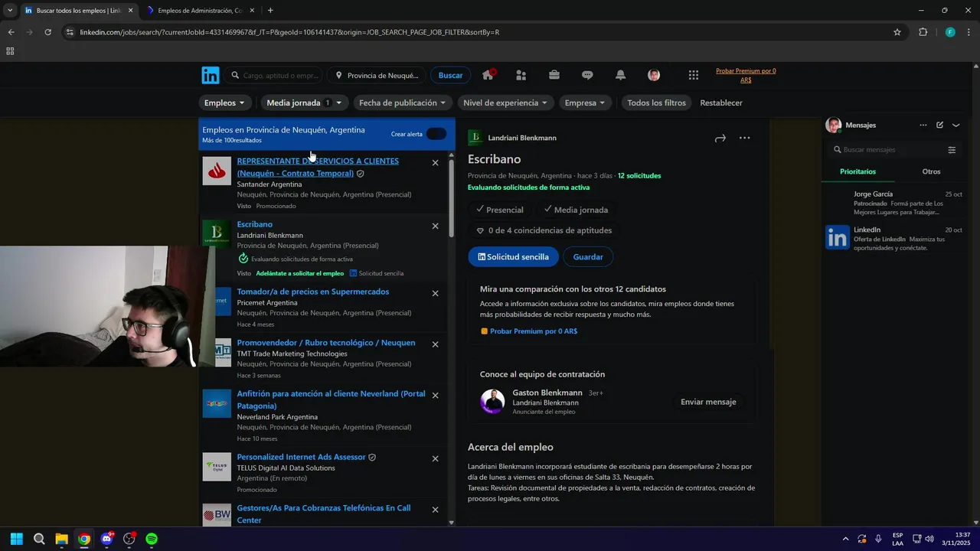Switch to Empleos de Administración browser tab

point(199,11)
